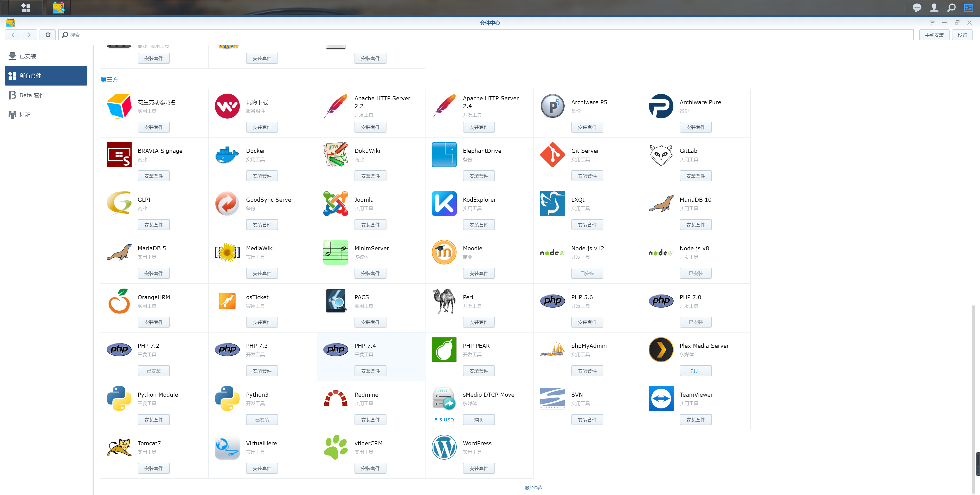
Task: Click the PHP PEAR pear icon
Action: click(444, 349)
